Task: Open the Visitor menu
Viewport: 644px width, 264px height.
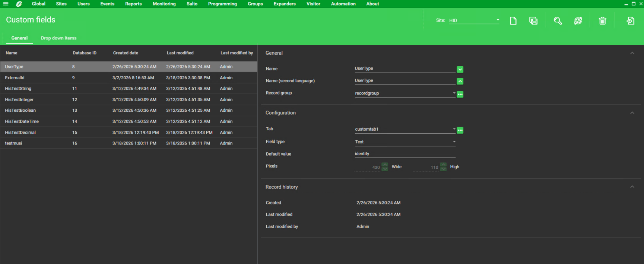Action: (313, 4)
